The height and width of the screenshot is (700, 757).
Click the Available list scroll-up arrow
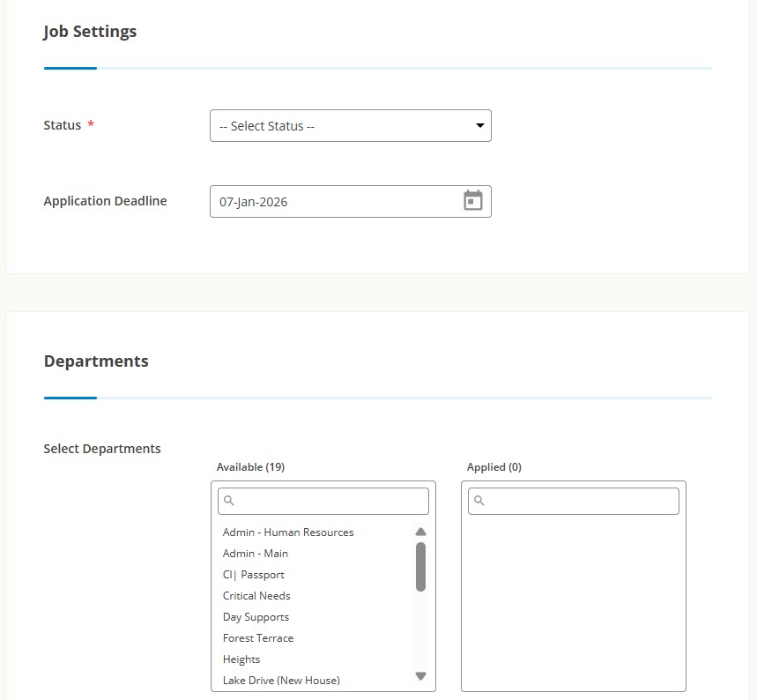point(420,532)
